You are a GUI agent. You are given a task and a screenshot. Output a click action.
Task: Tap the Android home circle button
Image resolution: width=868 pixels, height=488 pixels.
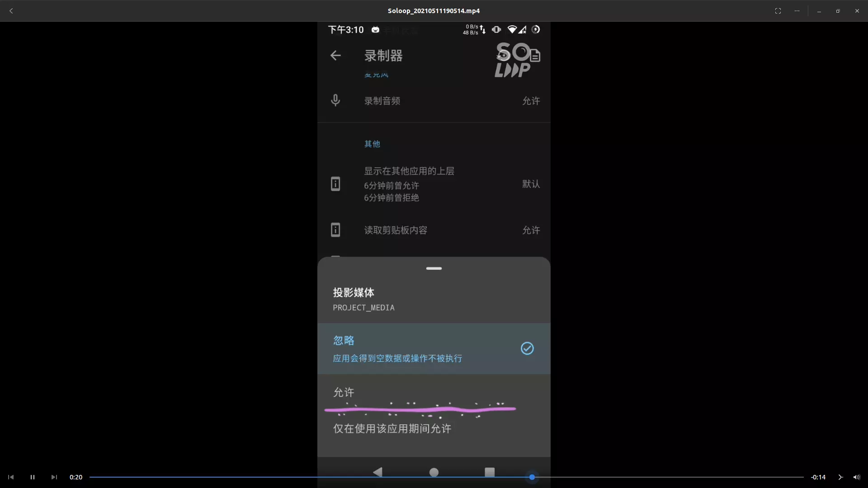coord(434,472)
